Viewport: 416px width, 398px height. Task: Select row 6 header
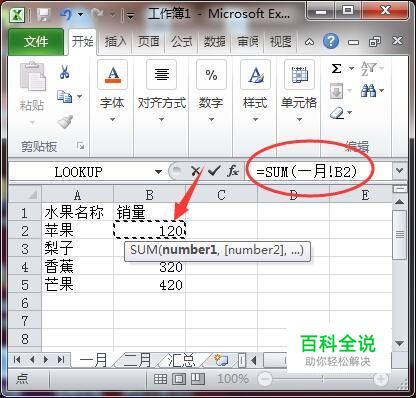pyautogui.click(x=25, y=302)
